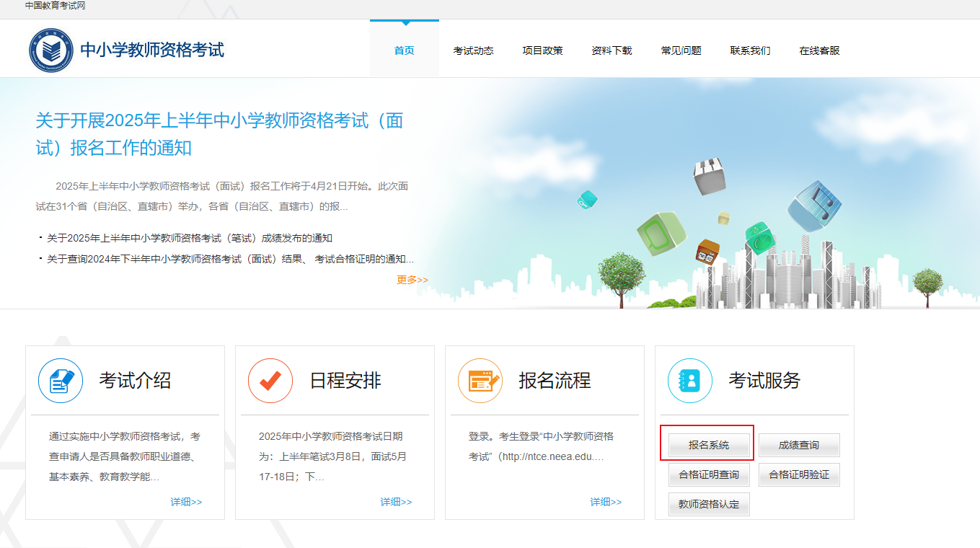The width and height of the screenshot is (980, 548).
Task: Click the 日程安排 exam date text
Action: 332,456
